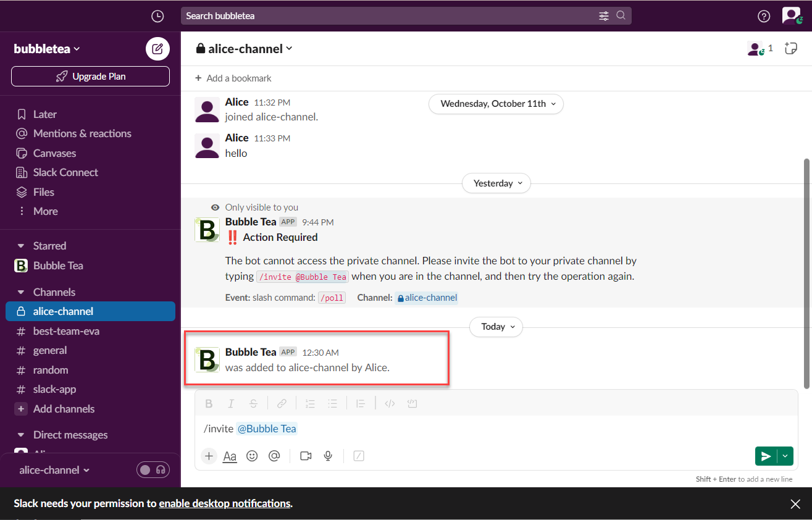
Task: Apply italic formatting
Action: click(231, 403)
